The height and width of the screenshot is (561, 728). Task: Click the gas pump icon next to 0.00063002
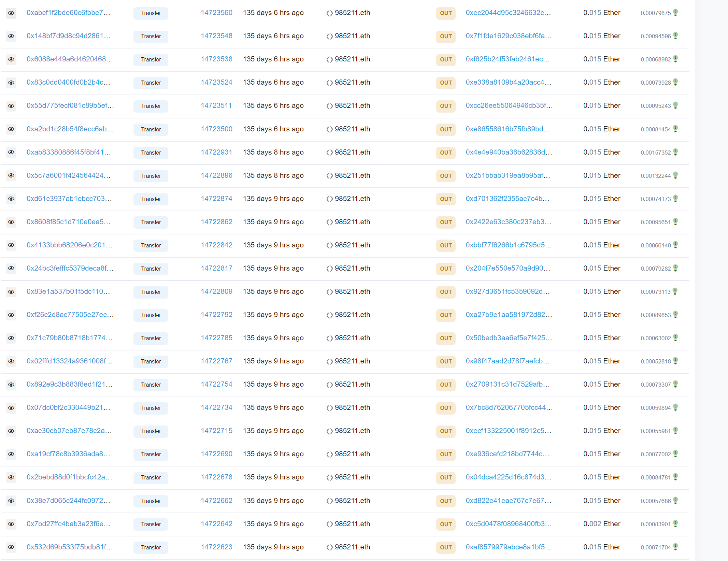tap(676, 338)
